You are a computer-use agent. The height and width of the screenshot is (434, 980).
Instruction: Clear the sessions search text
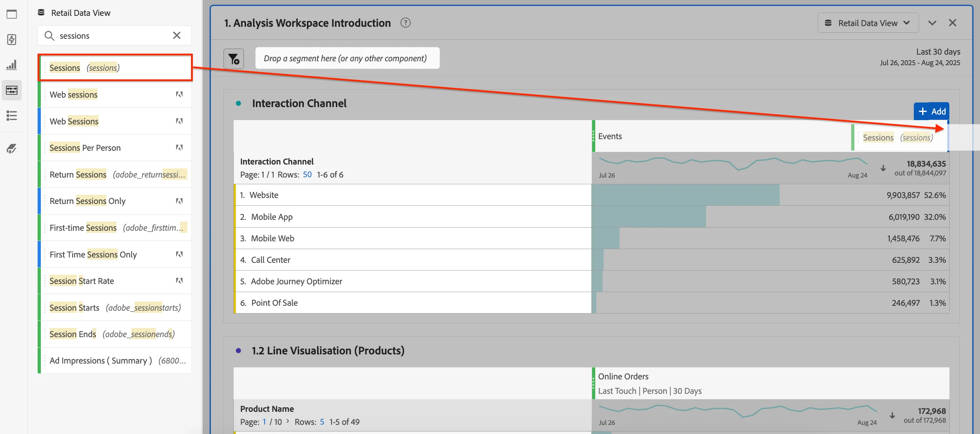(x=176, y=36)
